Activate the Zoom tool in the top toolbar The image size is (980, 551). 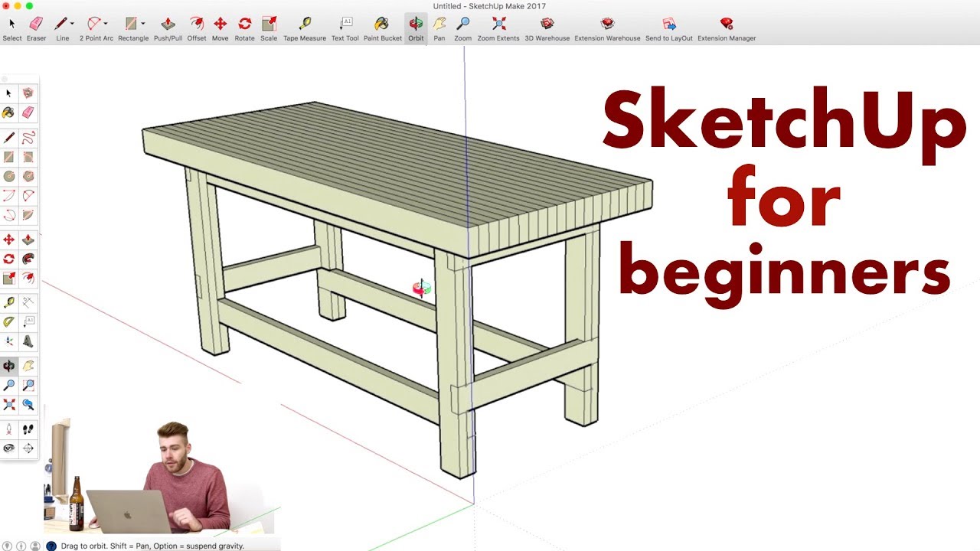tap(462, 28)
